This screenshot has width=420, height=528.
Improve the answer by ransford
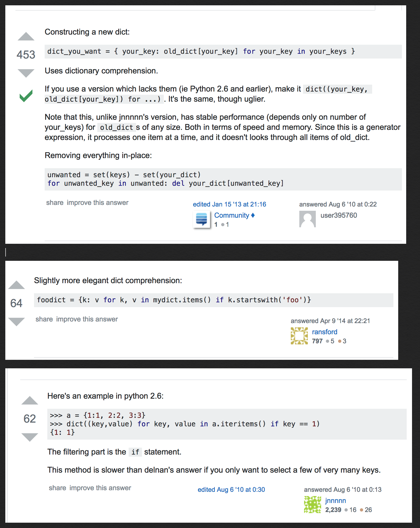tap(87, 319)
